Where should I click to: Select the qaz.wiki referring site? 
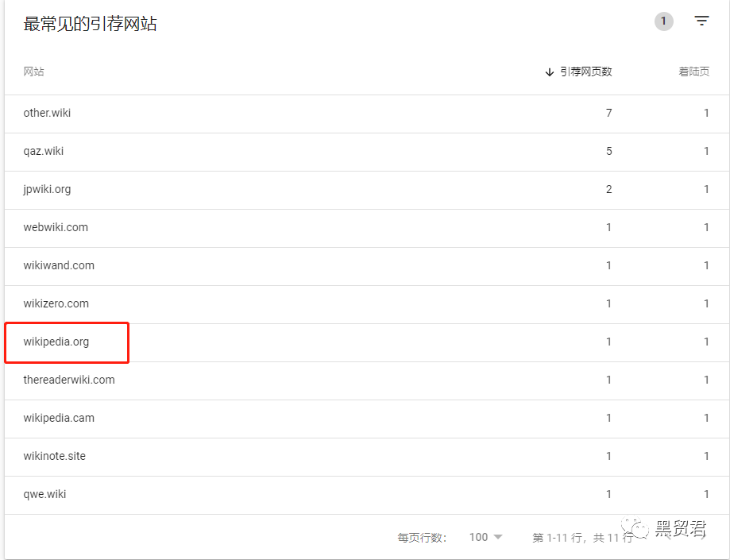pos(44,151)
